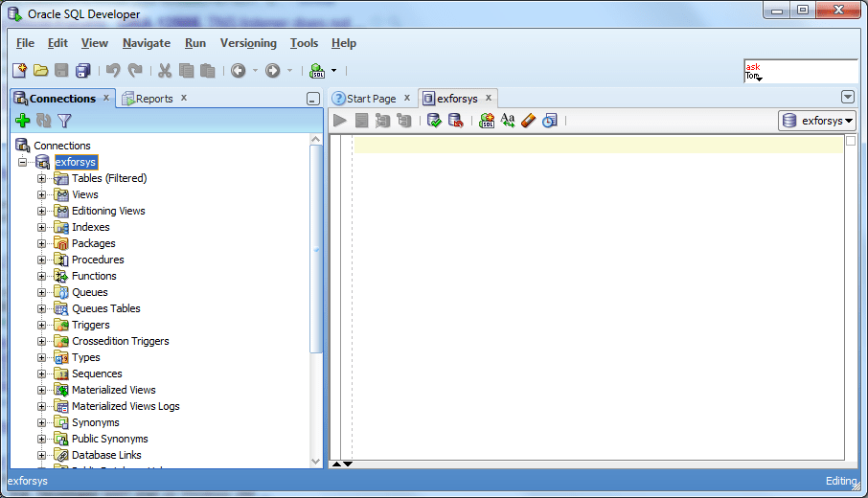Open SQL Worksheet from main toolbar icon
868x498 pixels.
[x=317, y=70]
